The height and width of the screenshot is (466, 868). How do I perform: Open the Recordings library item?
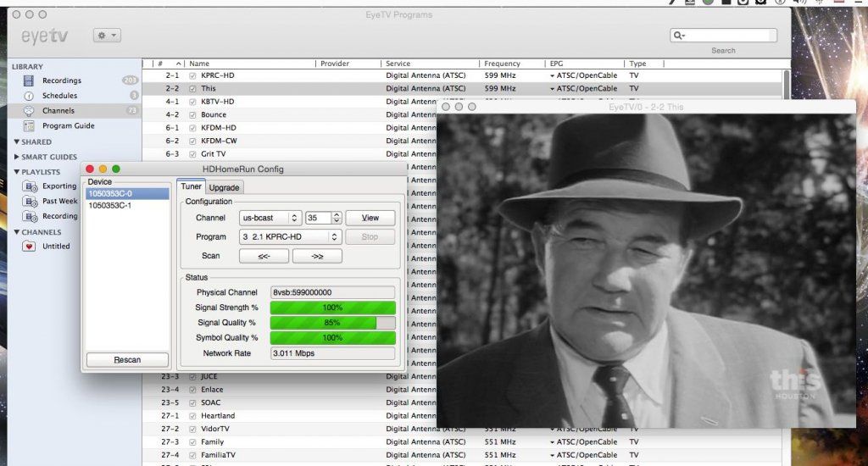point(61,80)
